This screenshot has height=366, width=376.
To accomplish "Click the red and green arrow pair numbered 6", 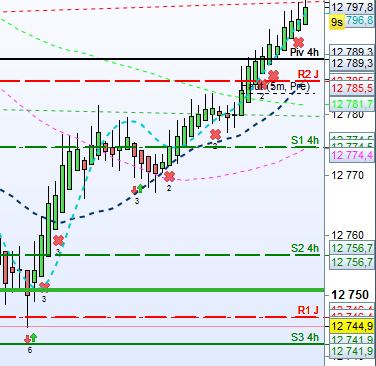I will [x=30, y=338].
